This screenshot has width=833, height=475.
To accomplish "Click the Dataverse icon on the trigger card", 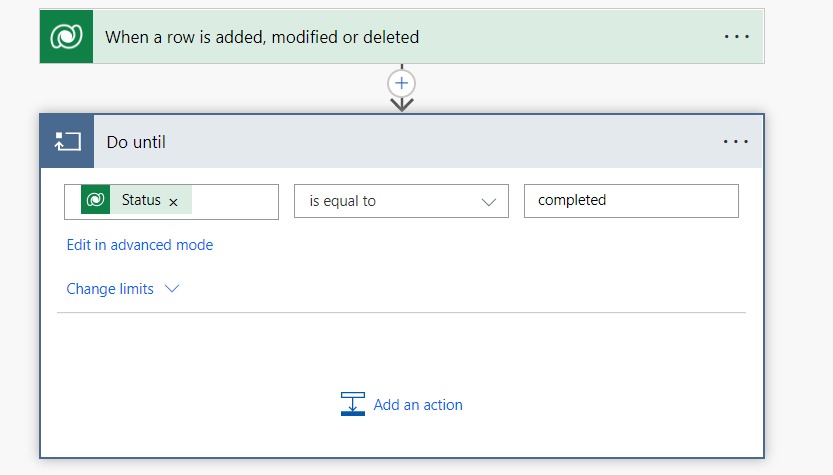I will 66,37.
